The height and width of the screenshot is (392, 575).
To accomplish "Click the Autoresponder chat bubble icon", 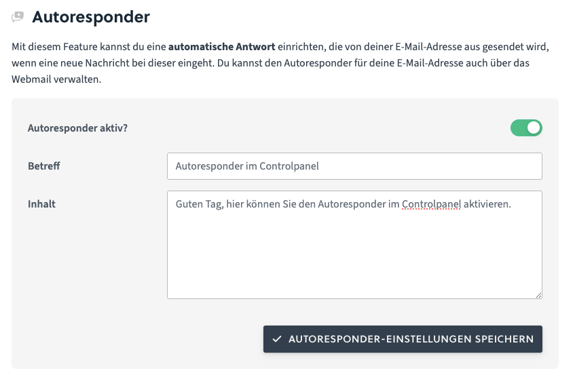I will (18, 16).
